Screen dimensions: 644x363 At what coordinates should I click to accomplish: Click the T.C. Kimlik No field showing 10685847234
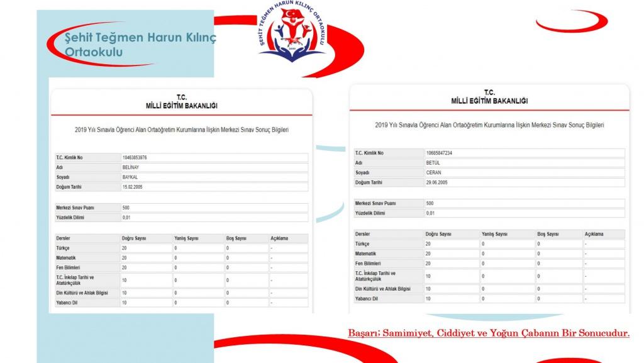coord(524,153)
